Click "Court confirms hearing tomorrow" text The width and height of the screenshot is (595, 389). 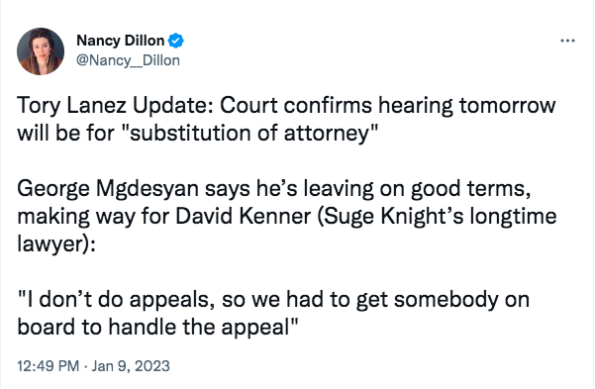(x=388, y=105)
